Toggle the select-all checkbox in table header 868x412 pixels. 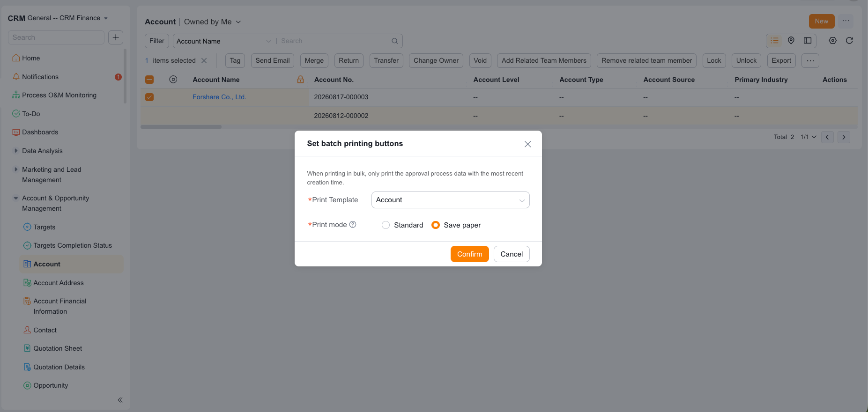149,80
